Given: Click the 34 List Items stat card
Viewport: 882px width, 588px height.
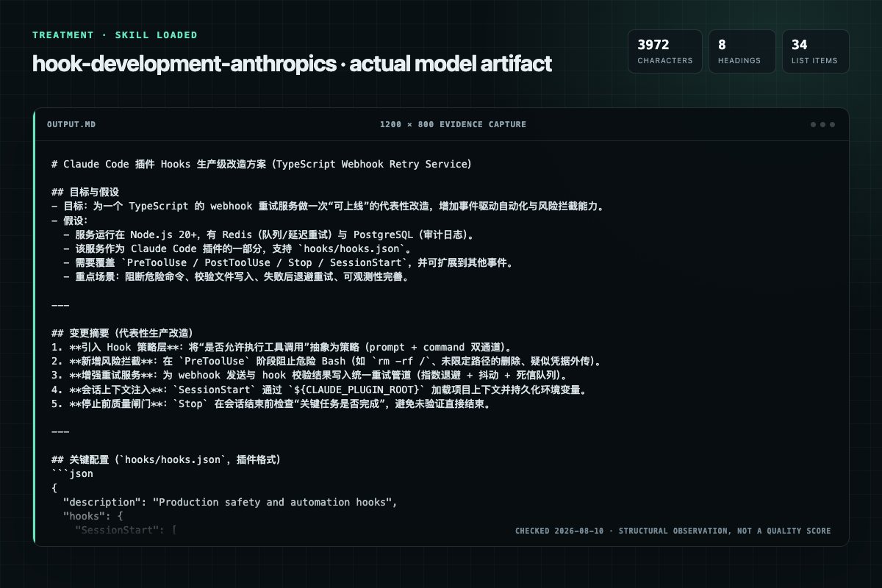Looking at the screenshot, I should [x=815, y=51].
